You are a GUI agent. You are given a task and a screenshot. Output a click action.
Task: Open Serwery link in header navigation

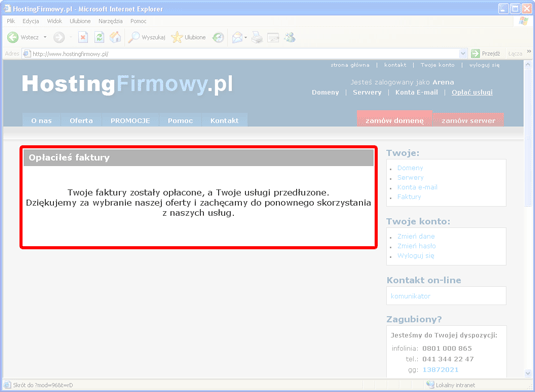tap(367, 92)
